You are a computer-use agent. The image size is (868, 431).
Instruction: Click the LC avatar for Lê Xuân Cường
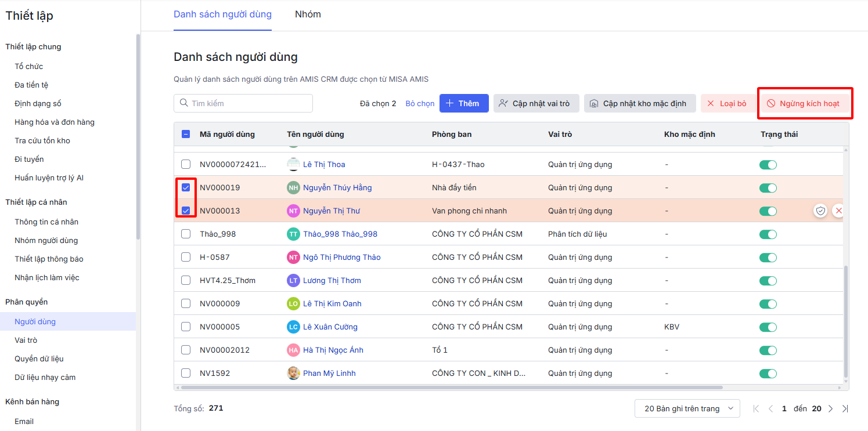click(x=294, y=327)
